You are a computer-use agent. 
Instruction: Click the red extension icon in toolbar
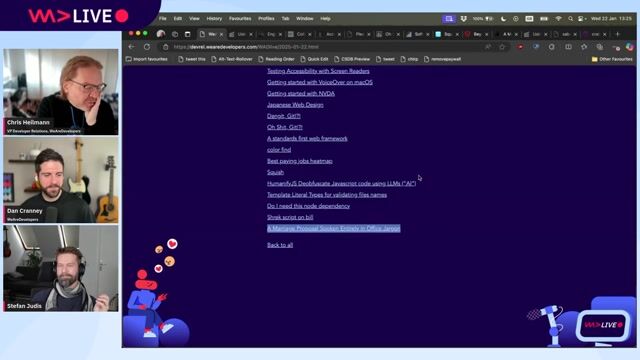[x=520, y=47]
